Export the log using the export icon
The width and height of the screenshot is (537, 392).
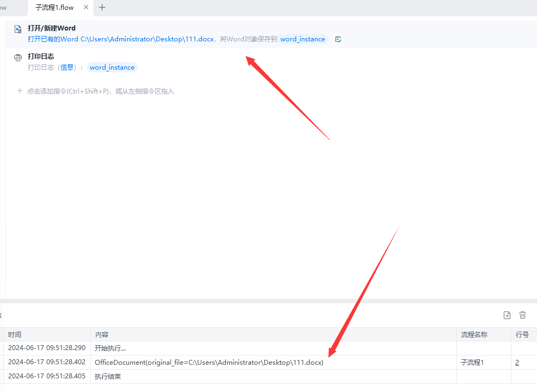click(x=507, y=315)
